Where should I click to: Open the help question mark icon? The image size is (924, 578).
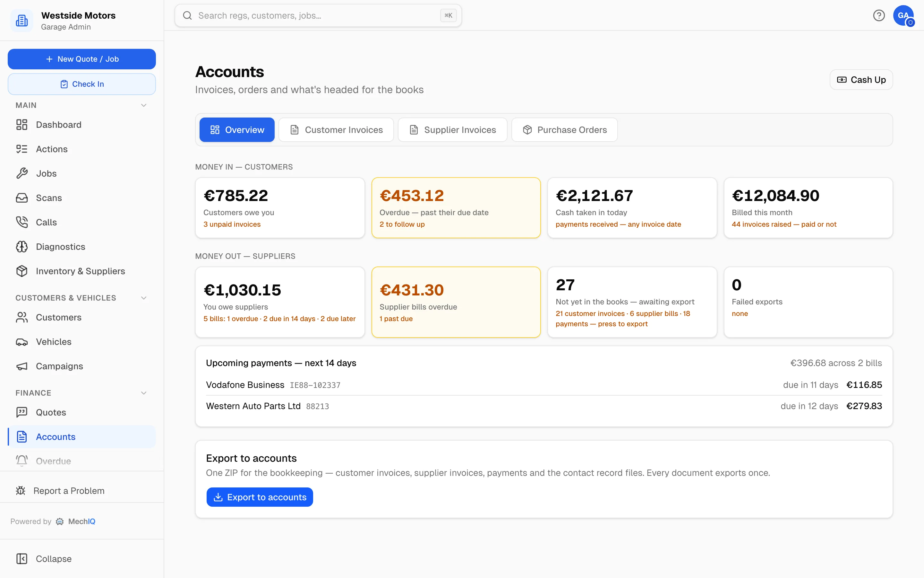879,15
